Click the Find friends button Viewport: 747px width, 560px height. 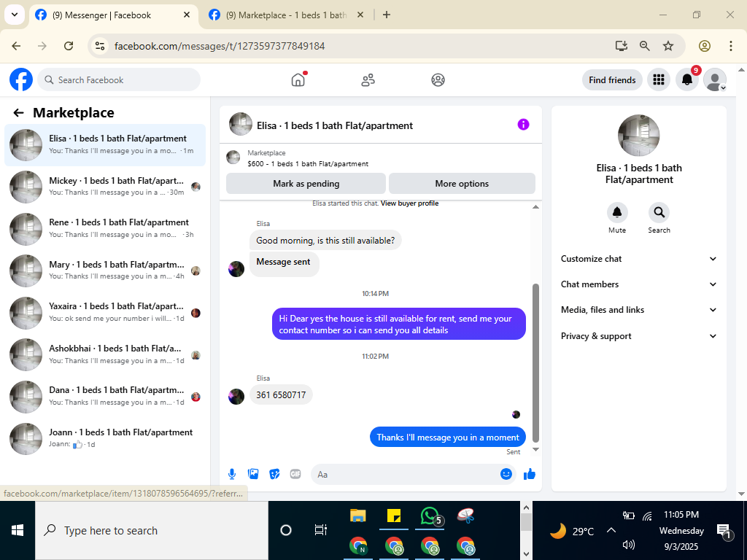point(612,80)
